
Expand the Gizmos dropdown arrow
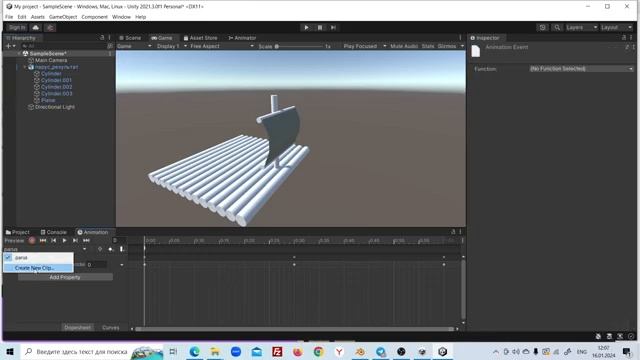coord(462,46)
